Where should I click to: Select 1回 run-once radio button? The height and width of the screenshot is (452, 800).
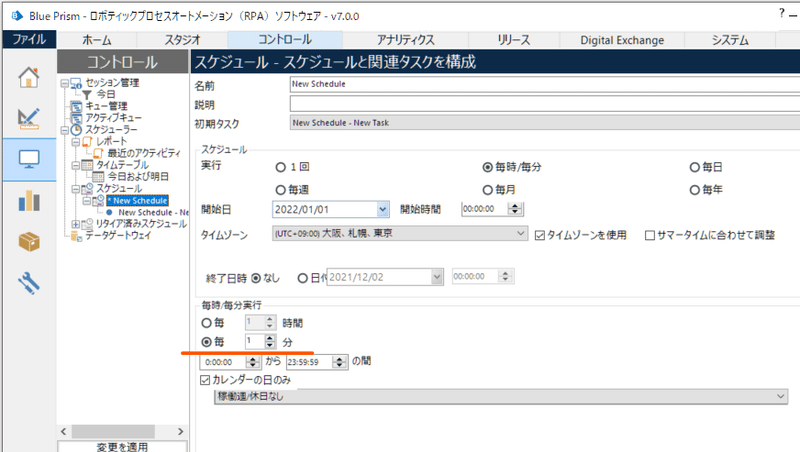(x=280, y=167)
